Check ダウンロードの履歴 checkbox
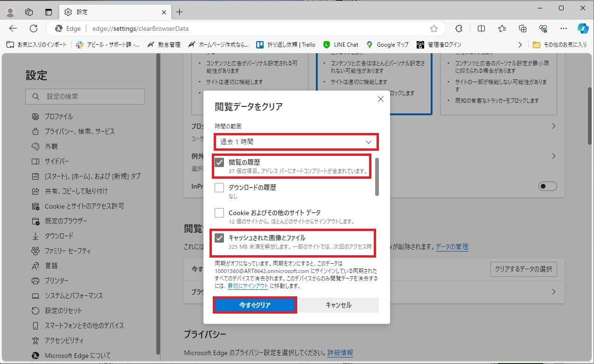 click(219, 188)
